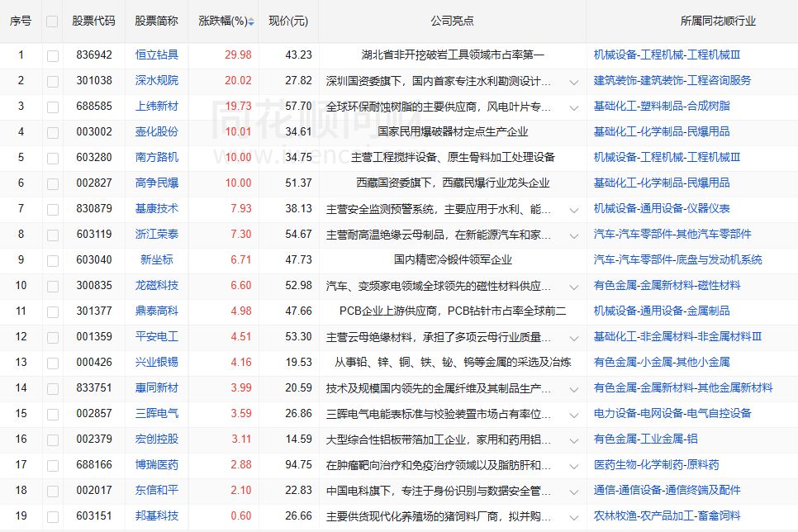
Task: Open the 有色金属-工业金属-铝 industry link
Action: (645, 439)
